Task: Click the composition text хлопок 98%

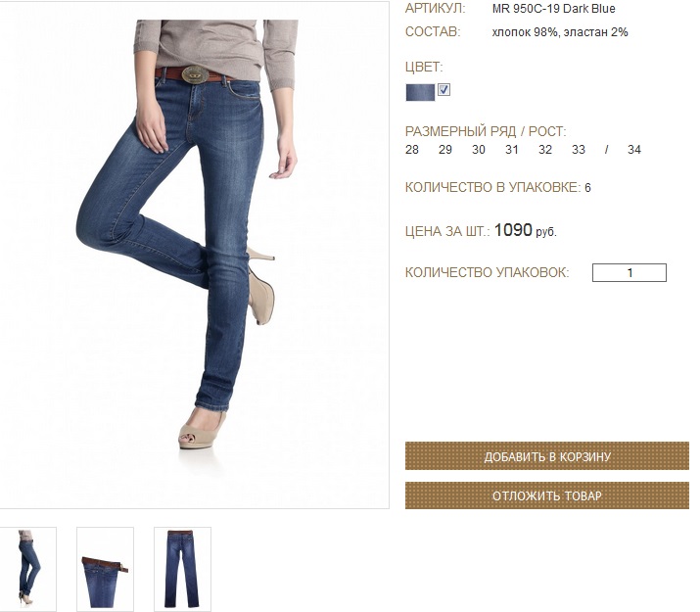Action: (525, 32)
